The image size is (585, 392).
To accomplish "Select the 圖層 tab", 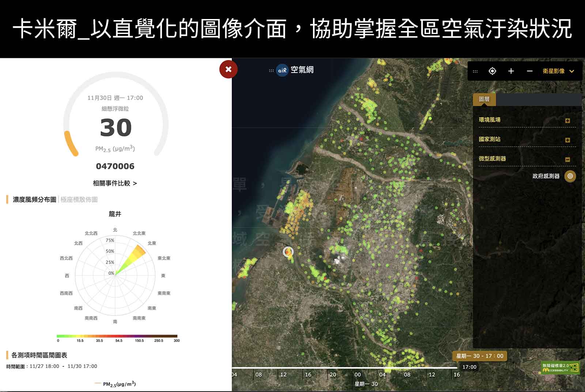I will (484, 99).
